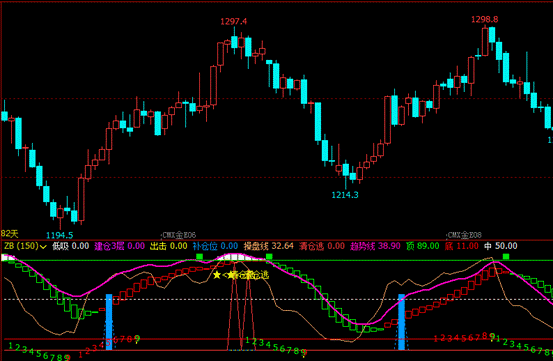Viewport: 553px width, 361px height.
Task: Click the 1194.5 low price label
Action: [60, 235]
